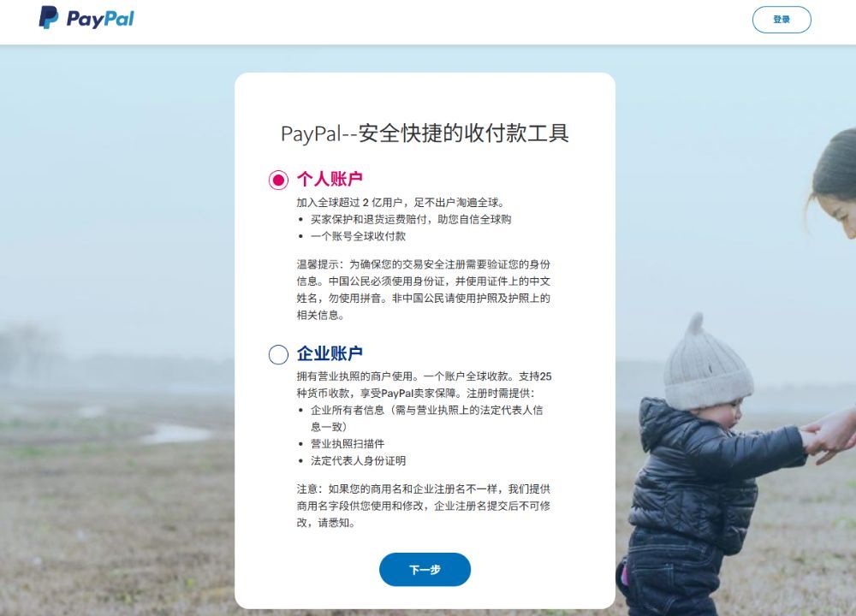This screenshot has height=616, width=856.
Task: Click the 拥有营业执照的商户使用 description text
Action: click(424, 385)
